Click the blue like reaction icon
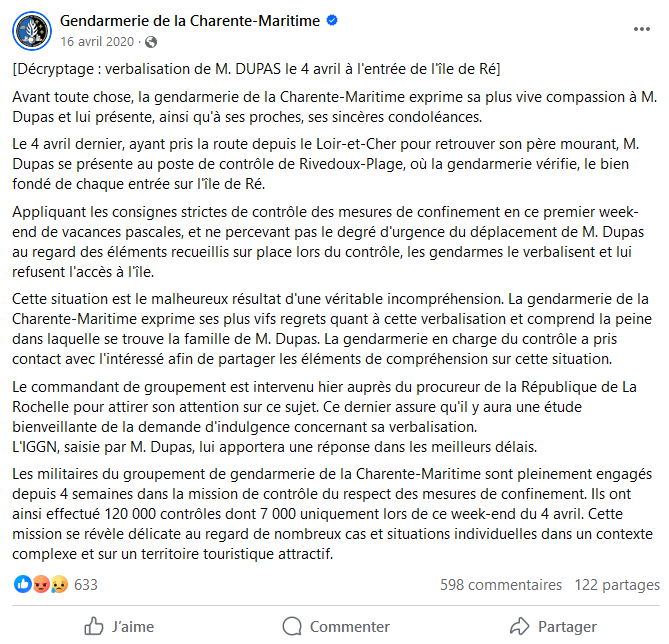Image resolution: width=669 pixels, height=644 pixels. (x=23, y=584)
